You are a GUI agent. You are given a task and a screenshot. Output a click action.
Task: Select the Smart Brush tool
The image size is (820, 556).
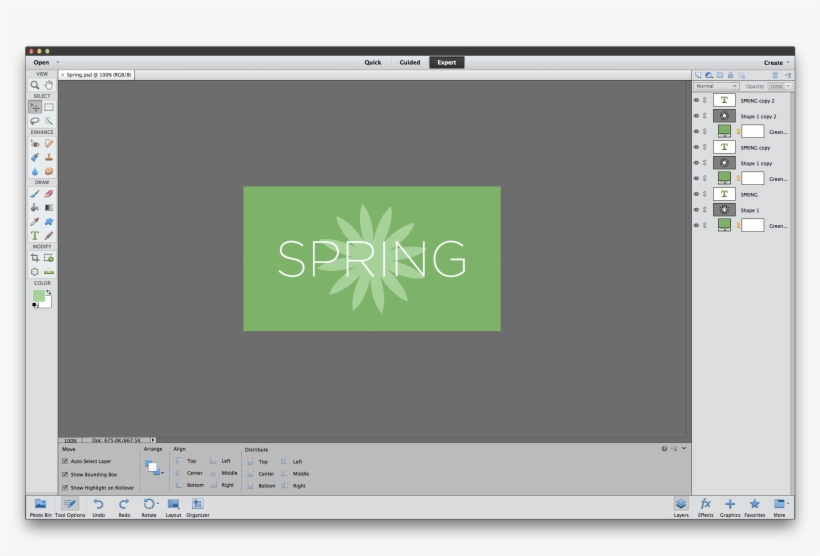click(x=35, y=157)
